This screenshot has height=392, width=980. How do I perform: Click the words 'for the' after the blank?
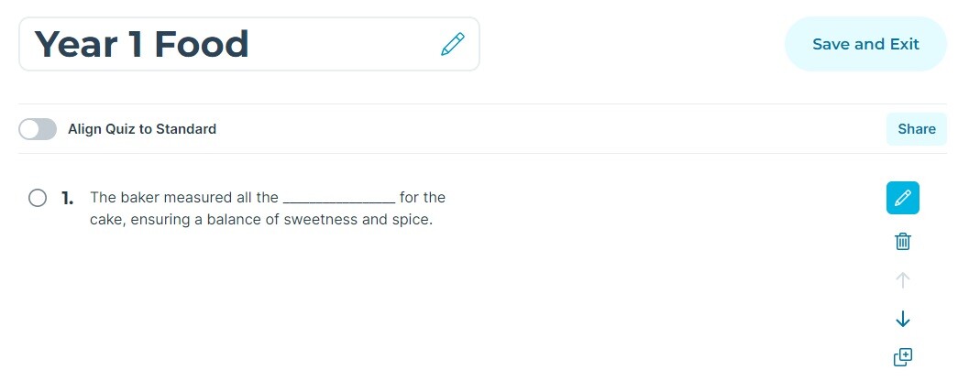coord(423,198)
